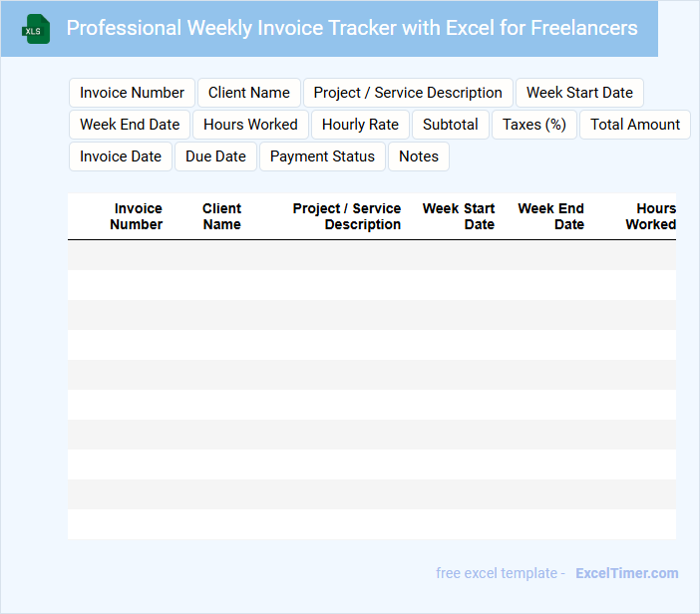Click the Client Name column header
This screenshot has width=700, height=614.
(x=222, y=216)
